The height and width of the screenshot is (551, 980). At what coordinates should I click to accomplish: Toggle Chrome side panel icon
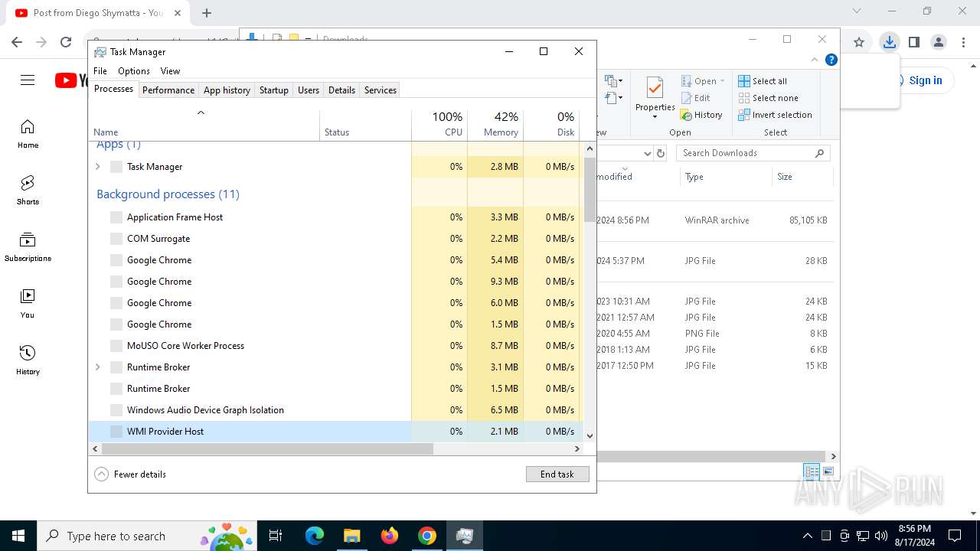coord(913,43)
